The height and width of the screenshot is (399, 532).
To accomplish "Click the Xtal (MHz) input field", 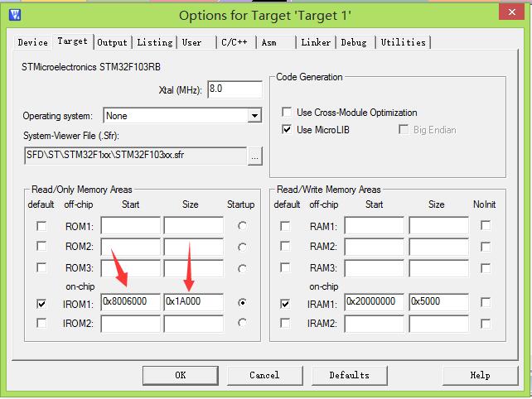I will tap(235, 89).
